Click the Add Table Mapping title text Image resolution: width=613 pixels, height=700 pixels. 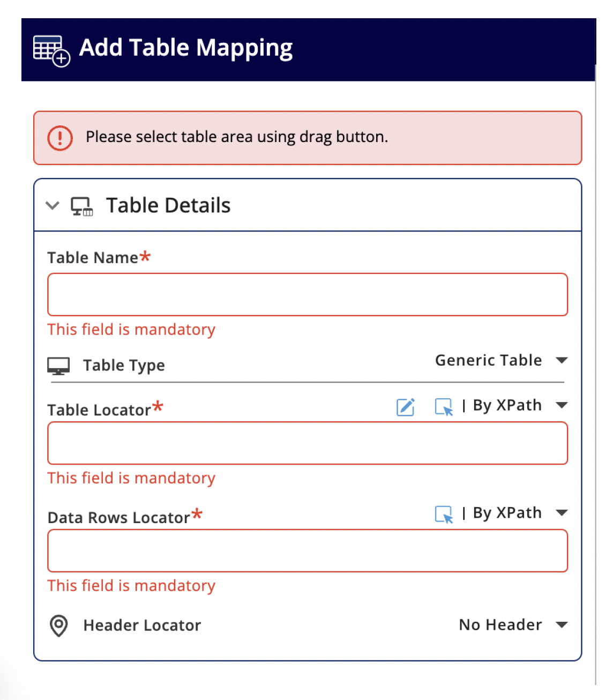pyautogui.click(x=186, y=48)
